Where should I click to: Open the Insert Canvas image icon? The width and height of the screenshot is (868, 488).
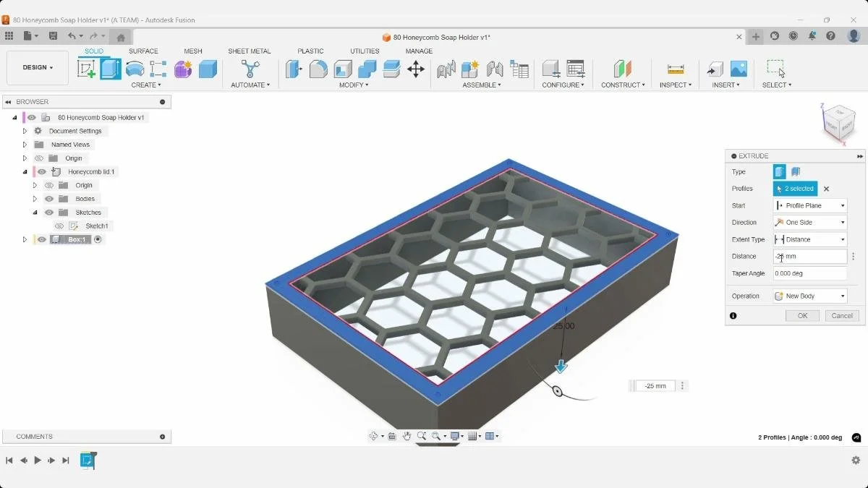(739, 69)
